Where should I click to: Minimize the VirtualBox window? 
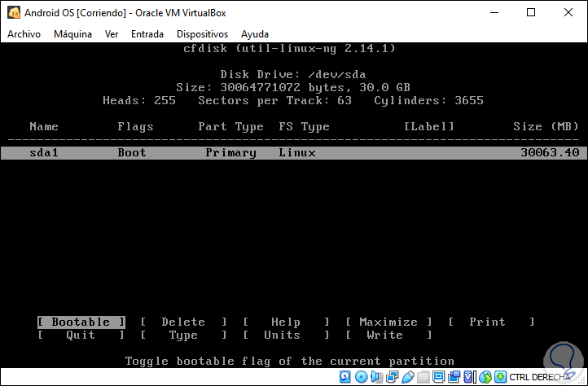(x=494, y=12)
